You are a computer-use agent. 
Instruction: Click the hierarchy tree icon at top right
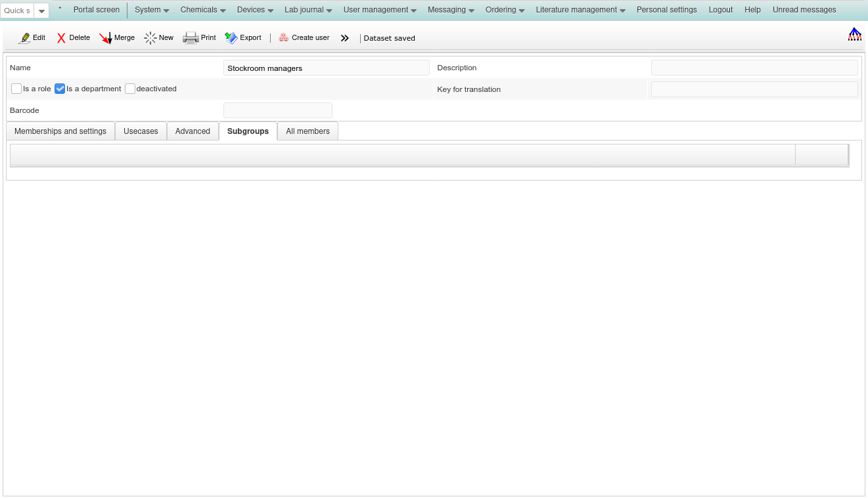[x=854, y=35]
